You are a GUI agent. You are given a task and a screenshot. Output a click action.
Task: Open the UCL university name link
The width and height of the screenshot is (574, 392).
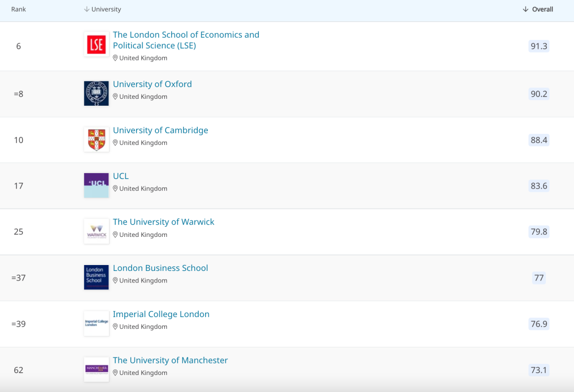(x=121, y=176)
